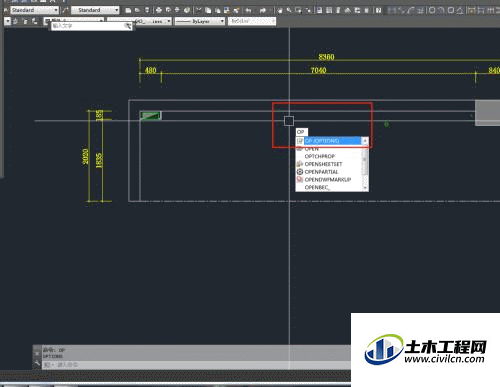
Task: Click the green hatched block in drawing
Action: pyautogui.click(x=151, y=116)
